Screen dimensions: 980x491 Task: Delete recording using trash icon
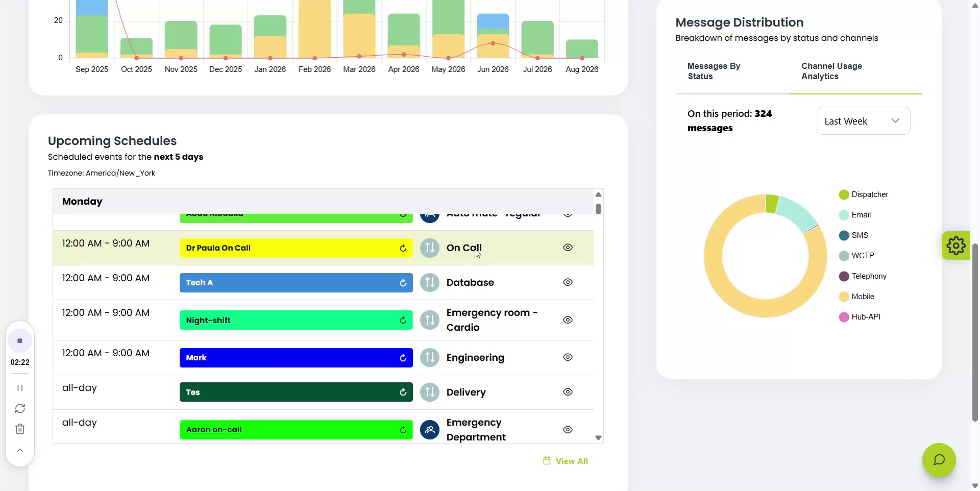20,429
